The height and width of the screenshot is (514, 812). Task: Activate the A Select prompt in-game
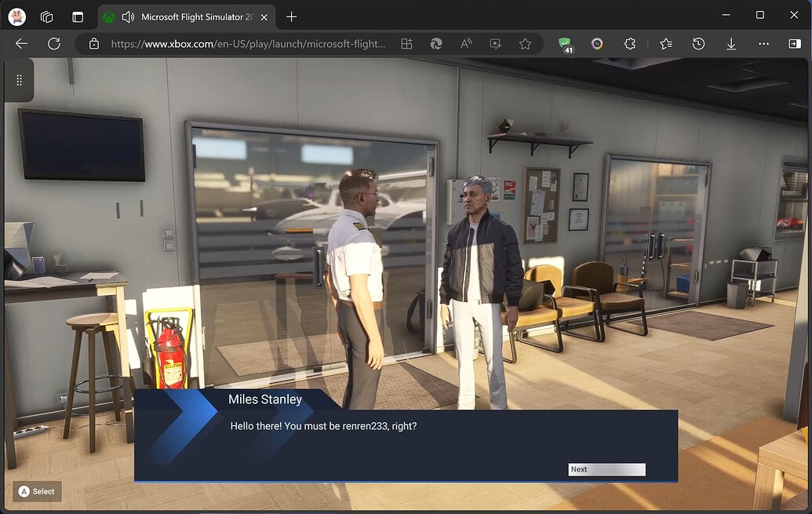pyautogui.click(x=36, y=491)
